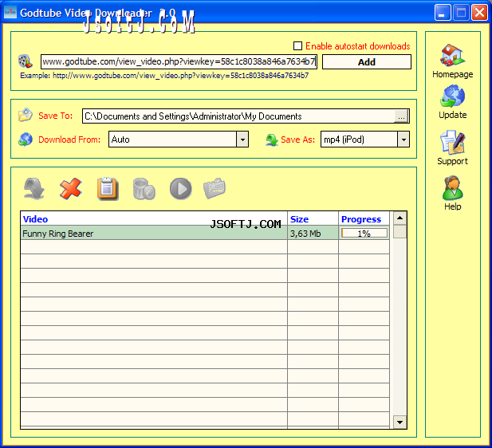Image resolution: width=492 pixels, height=448 pixels.
Task: Click the Download From globe icon
Action: (25, 140)
